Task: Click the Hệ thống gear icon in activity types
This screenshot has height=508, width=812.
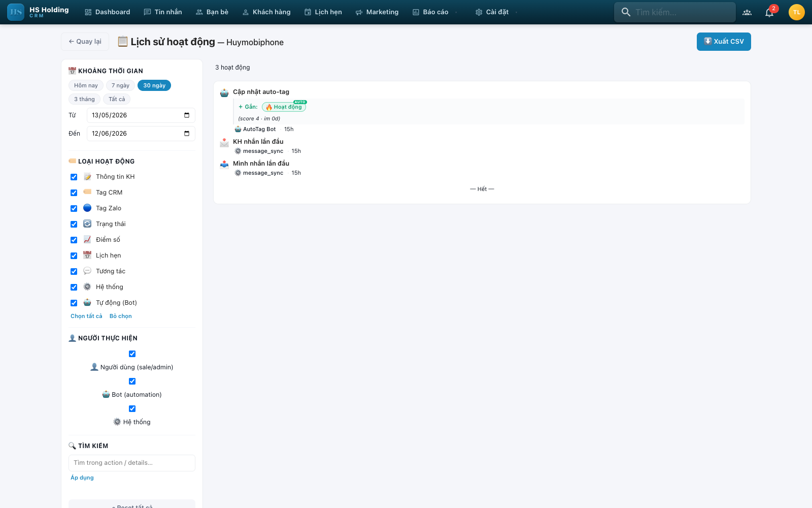Action: click(87, 287)
